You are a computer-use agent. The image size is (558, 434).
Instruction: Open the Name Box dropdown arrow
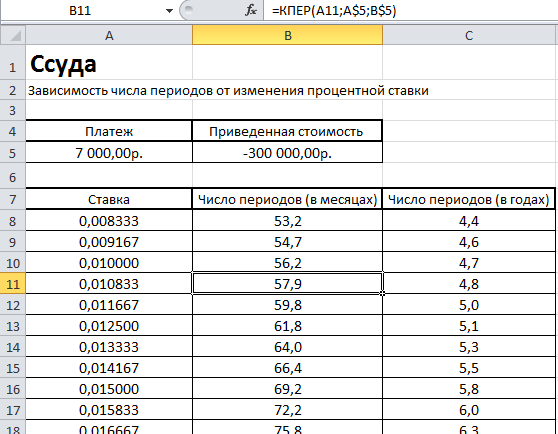tap(169, 11)
